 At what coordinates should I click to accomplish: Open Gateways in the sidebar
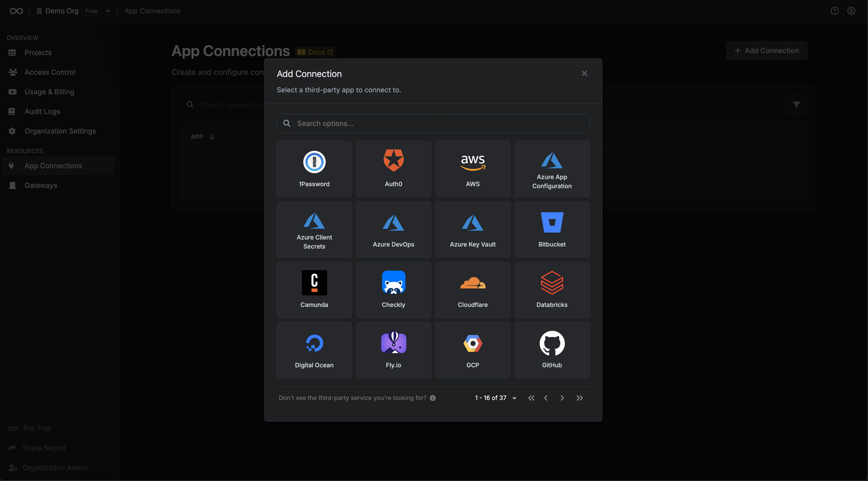[x=59, y=185]
